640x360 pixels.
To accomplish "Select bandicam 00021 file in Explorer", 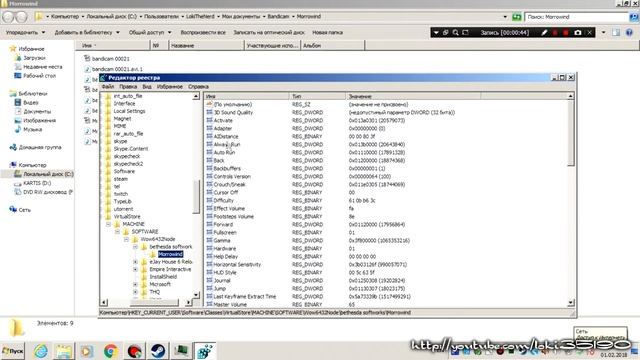I will coord(110,59).
